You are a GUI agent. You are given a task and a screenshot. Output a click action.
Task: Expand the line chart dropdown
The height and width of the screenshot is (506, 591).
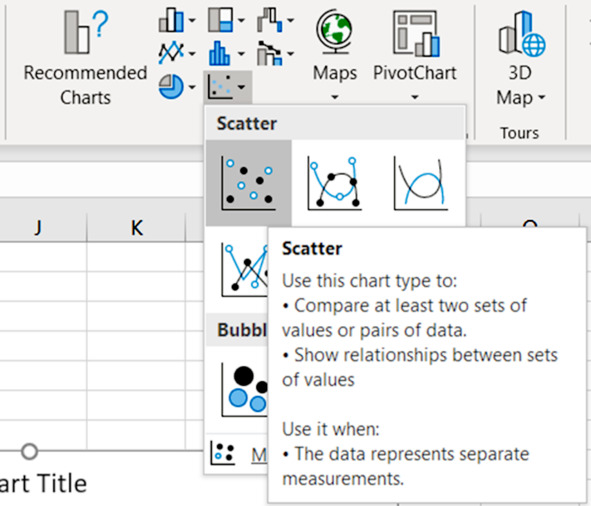click(176, 53)
